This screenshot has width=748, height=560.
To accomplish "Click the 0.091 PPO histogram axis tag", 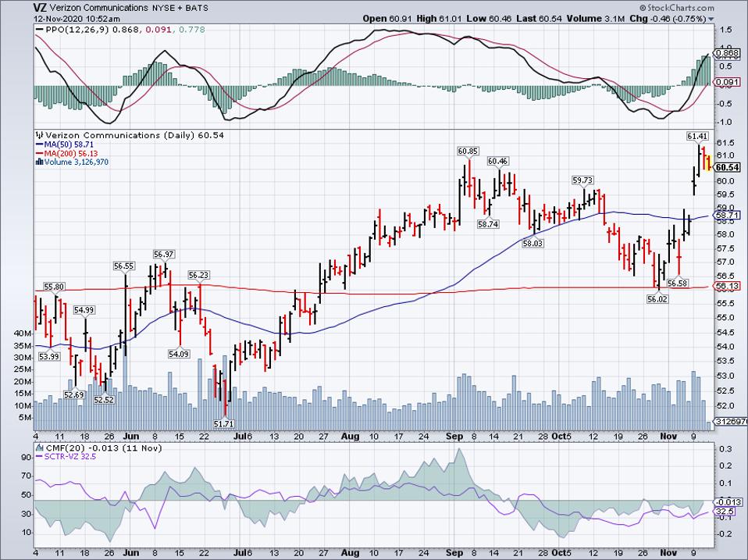I will [x=727, y=82].
